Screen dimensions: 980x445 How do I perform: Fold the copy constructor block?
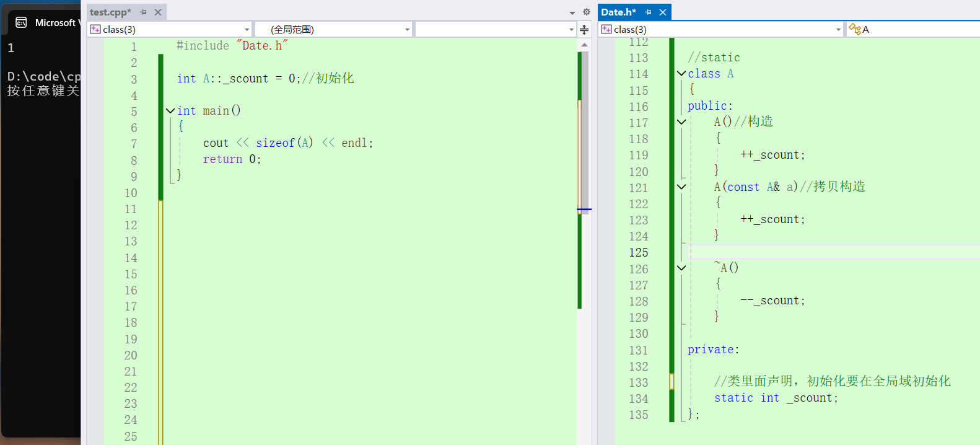pyautogui.click(x=681, y=187)
